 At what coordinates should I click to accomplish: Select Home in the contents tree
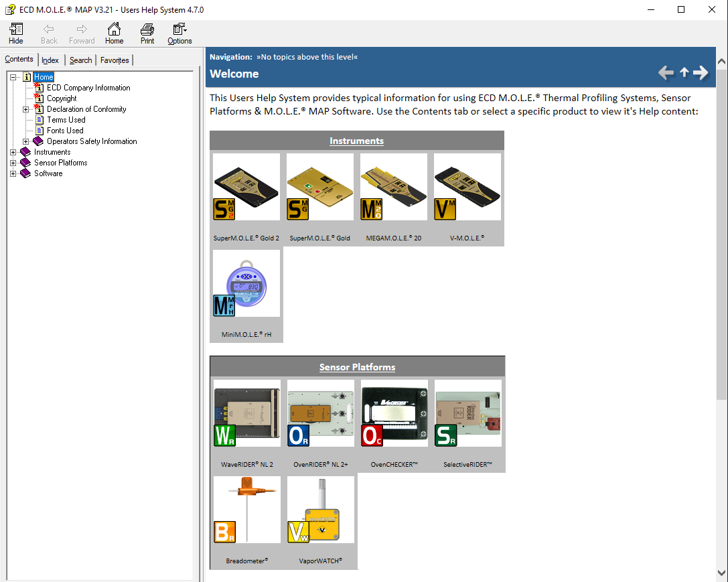pos(44,77)
